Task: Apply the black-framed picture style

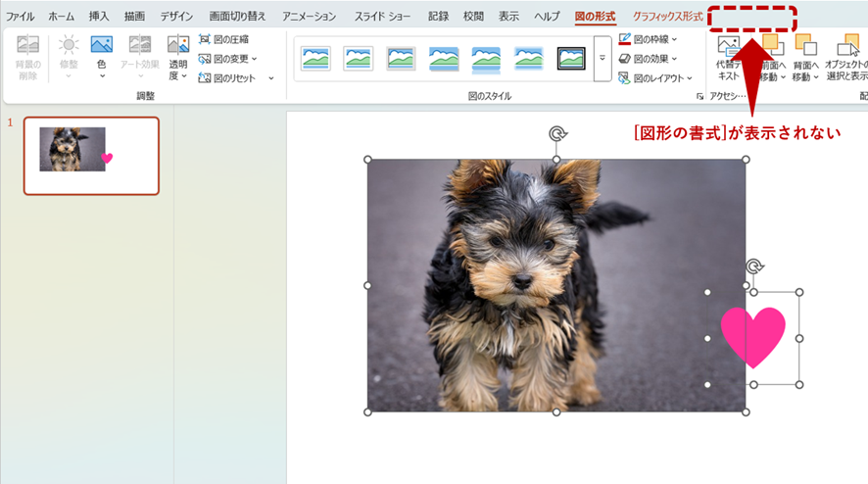Action: click(x=571, y=59)
